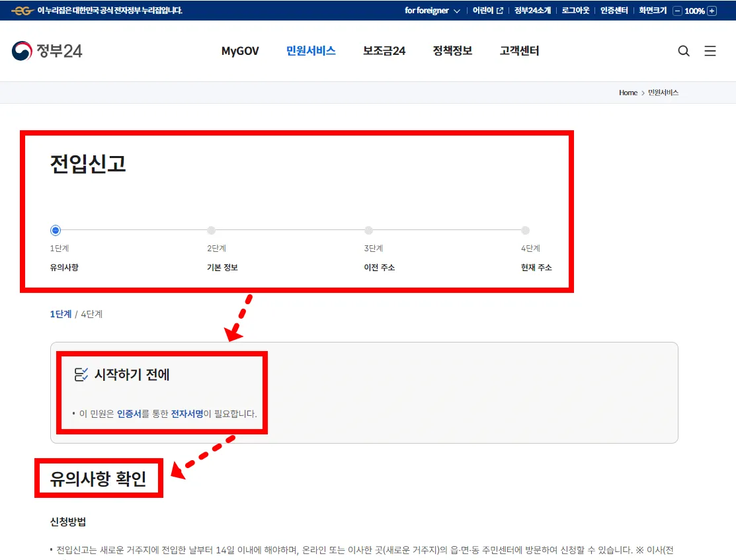This screenshot has height=560, width=736.
Task: Open the 정책정보 menu
Action: tap(452, 51)
